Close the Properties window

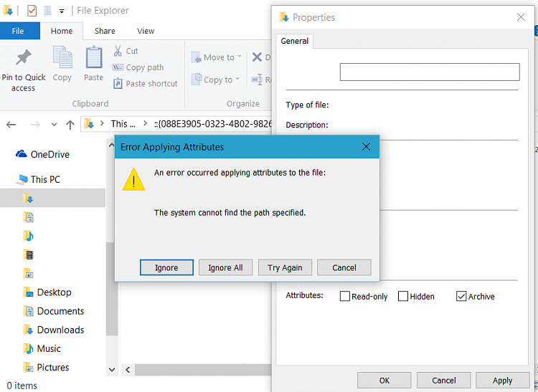[x=521, y=16]
